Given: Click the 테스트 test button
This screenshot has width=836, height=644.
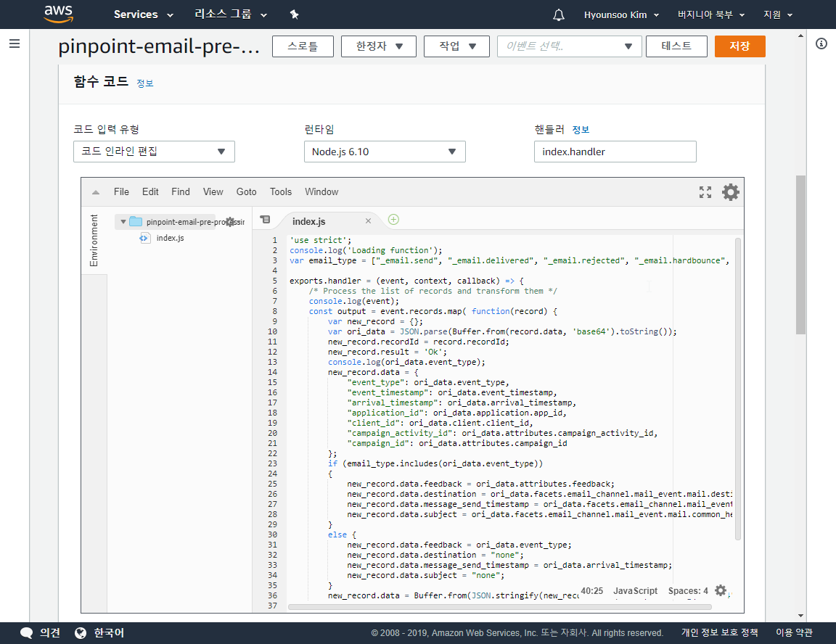Looking at the screenshot, I should (676, 46).
